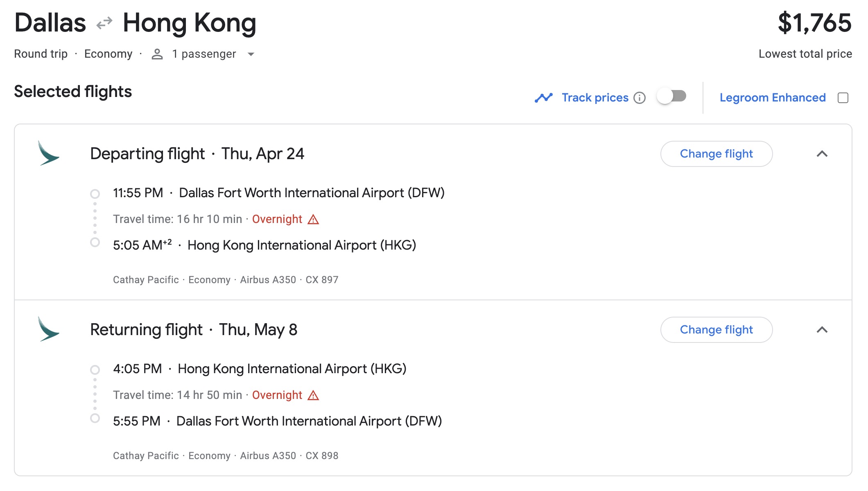Click the Track prices link text

pyautogui.click(x=594, y=98)
